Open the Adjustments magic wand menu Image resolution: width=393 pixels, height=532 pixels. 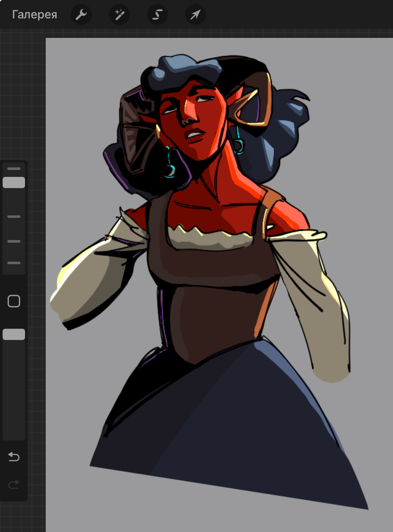[119, 14]
